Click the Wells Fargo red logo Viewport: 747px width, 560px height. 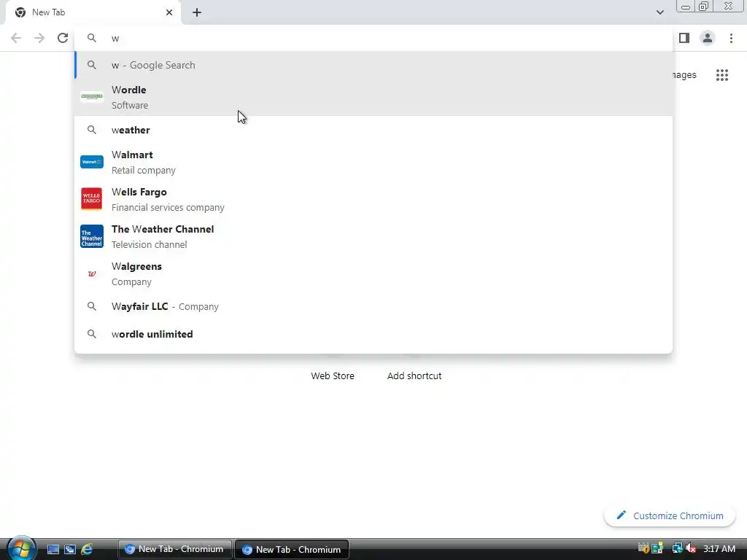[91, 198]
